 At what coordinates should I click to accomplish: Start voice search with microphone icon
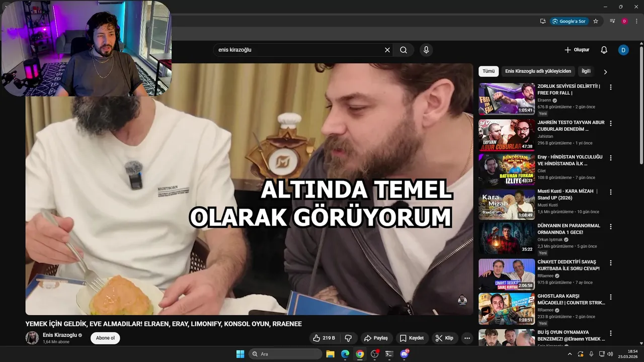426,50
